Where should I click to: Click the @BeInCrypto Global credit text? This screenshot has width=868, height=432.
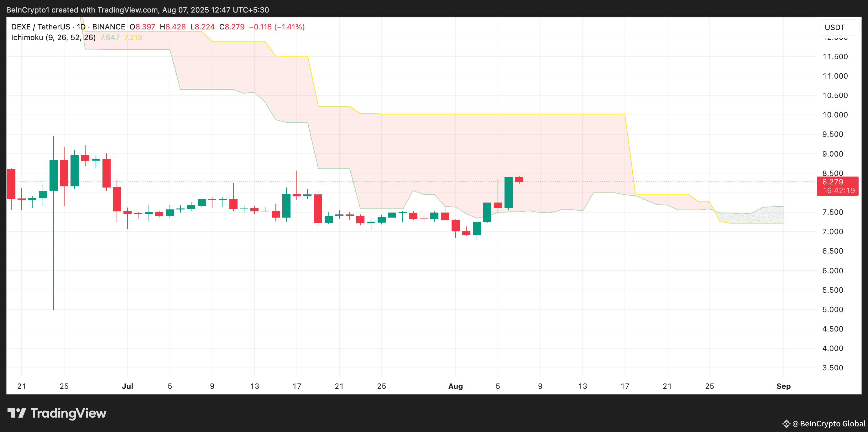[x=829, y=424]
